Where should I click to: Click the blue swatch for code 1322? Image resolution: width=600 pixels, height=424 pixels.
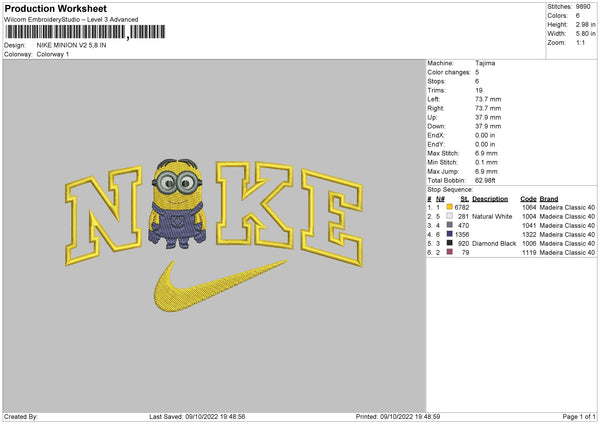(x=450, y=234)
